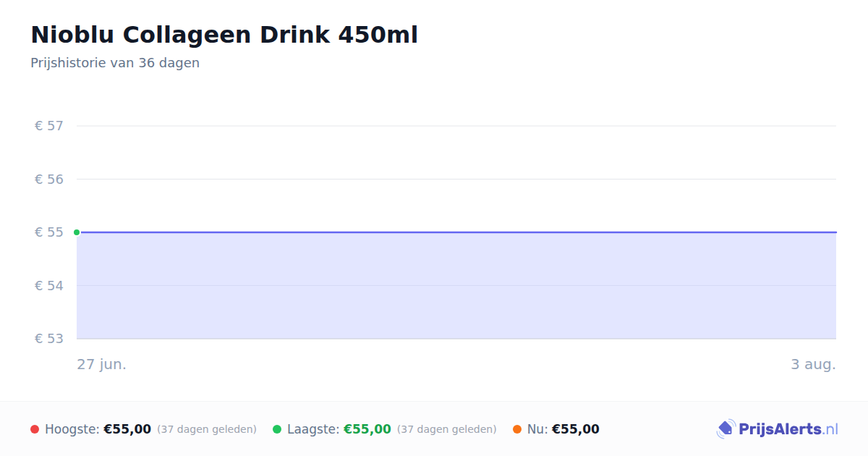Click the 3 aug. date label

813,364
